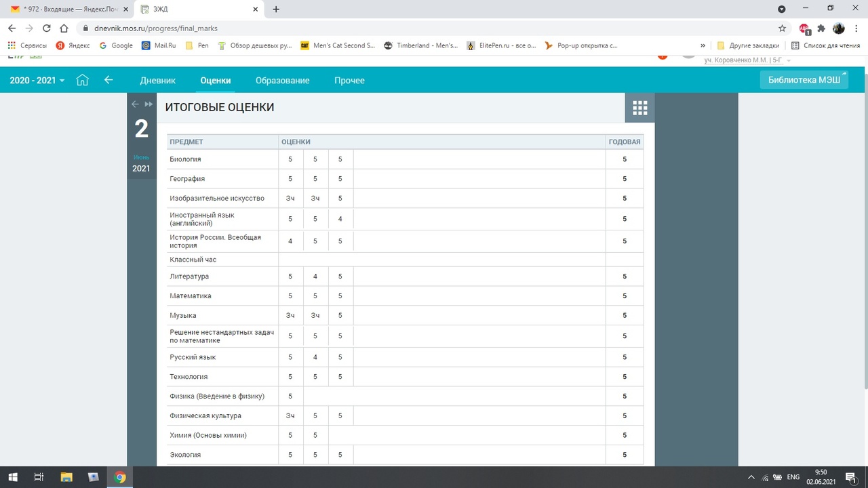Image resolution: width=868 pixels, height=488 pixels.
Task: Switch to the Яндекс Почта browser tab
Action: (68, 9)
